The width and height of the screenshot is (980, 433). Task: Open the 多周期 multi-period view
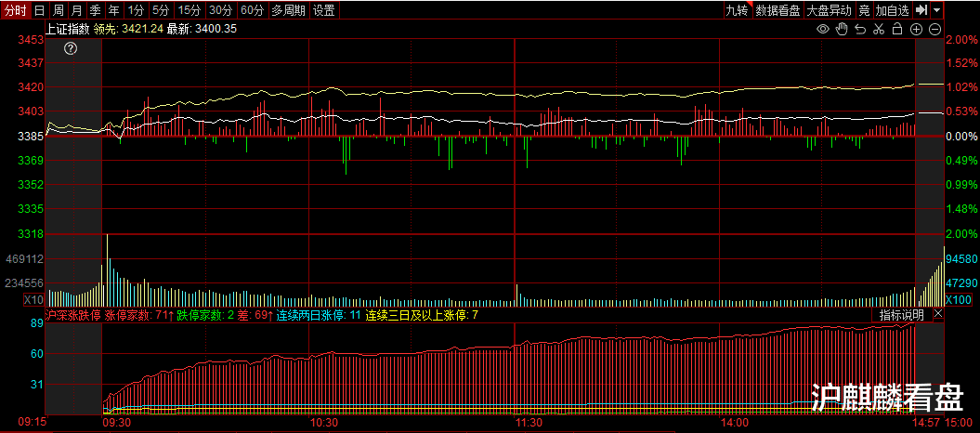pyautogui.click(x=289, y=10)
